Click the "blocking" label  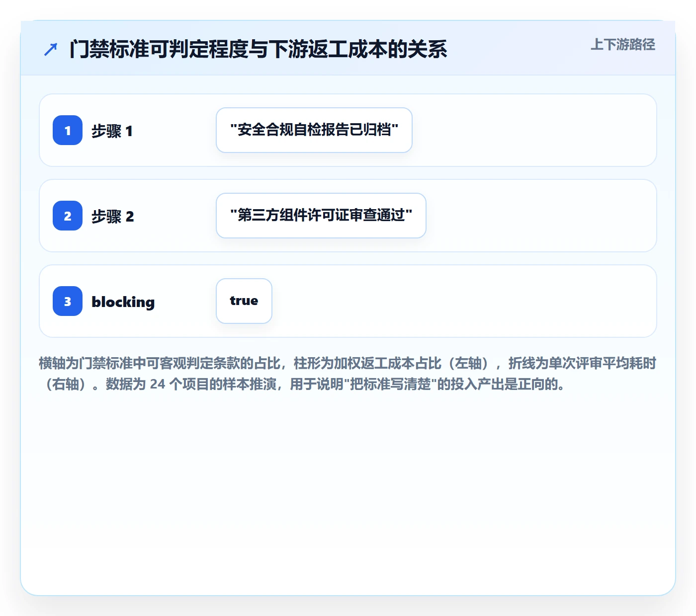point(123,302)
